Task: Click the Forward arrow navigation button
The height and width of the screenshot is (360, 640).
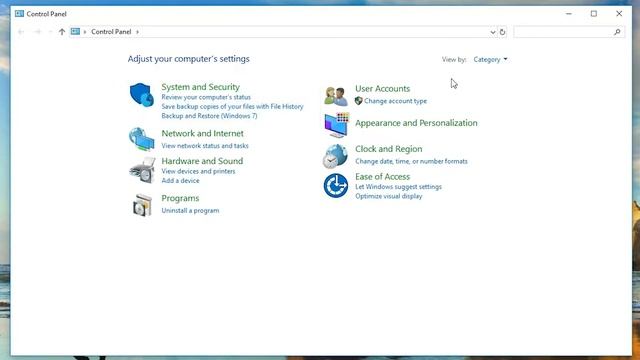Action: pos(37,32)
